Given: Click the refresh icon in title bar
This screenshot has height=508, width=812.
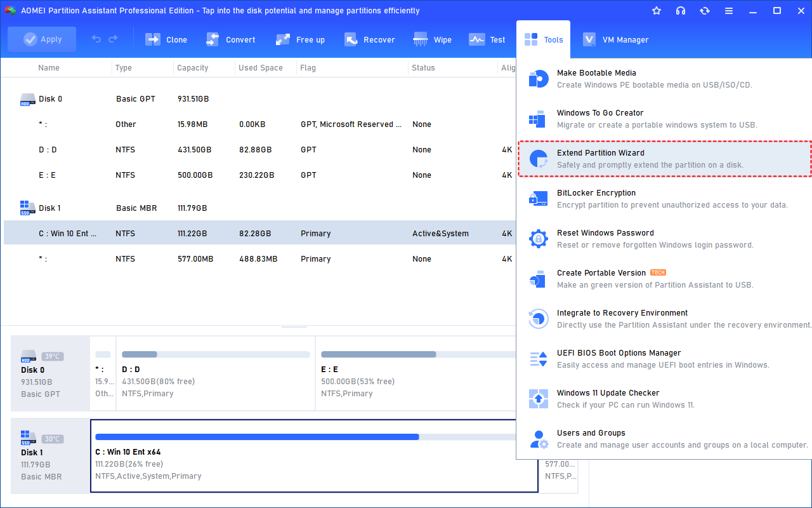Looking at the screenshot, I should coord(705,11).
